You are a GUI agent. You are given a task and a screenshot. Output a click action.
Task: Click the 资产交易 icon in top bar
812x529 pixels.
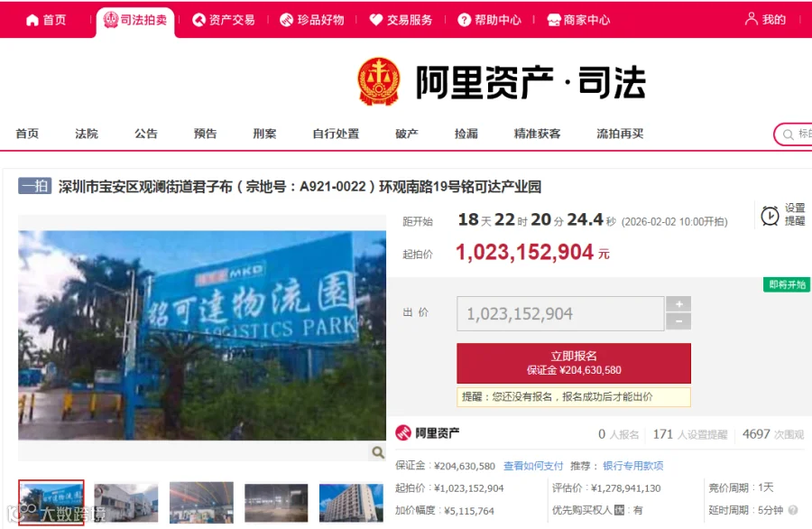point(198,20)
